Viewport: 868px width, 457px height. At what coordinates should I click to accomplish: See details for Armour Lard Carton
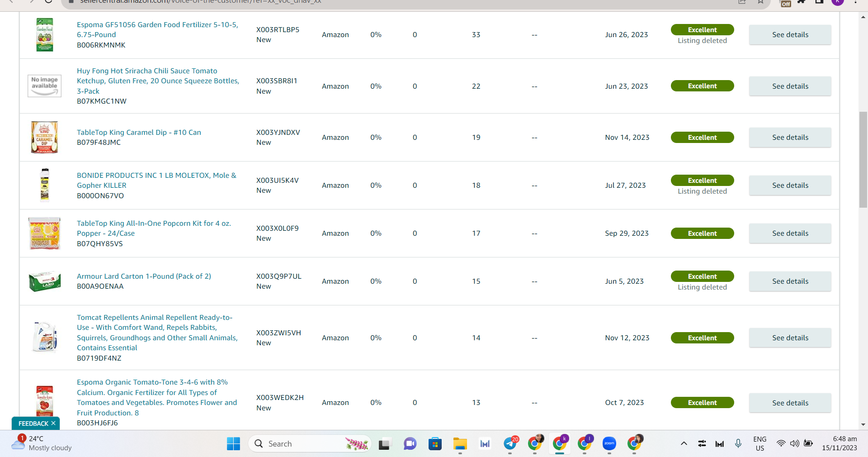[x=790, y=281]
